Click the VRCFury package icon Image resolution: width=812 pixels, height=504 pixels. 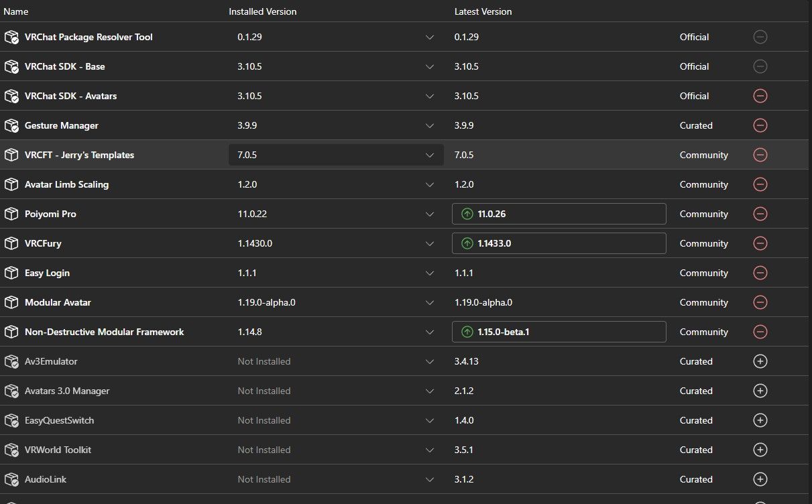coord(11,243)
